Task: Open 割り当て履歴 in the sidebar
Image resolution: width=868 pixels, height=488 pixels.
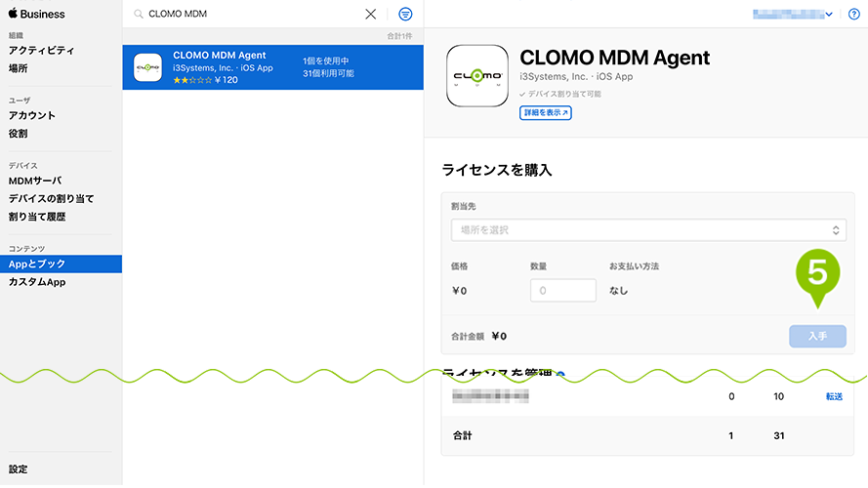Action: 37,217
